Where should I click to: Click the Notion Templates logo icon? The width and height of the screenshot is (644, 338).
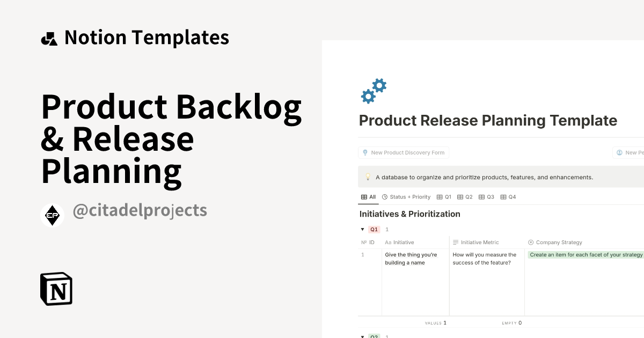coord(49,37)
